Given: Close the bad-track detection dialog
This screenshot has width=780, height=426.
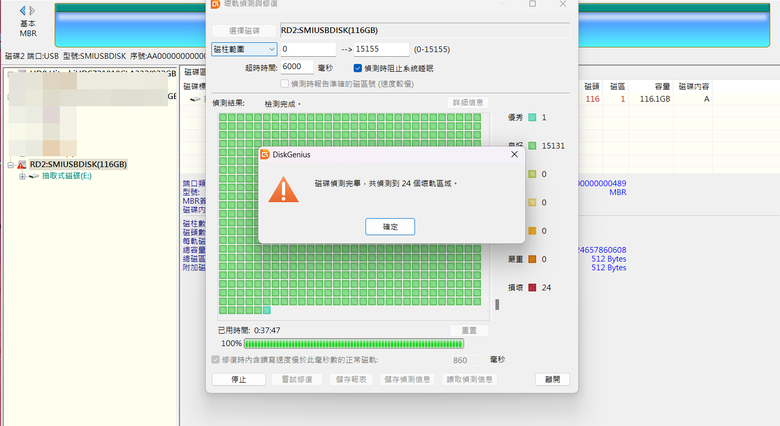Looking at the screenshot, I should [x=563, y=4].
